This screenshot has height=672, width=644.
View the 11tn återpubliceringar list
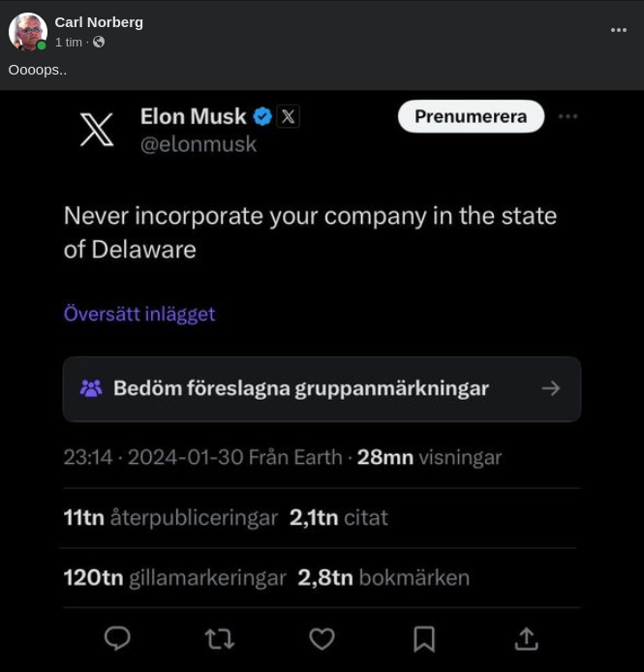(x=170, y=518)
